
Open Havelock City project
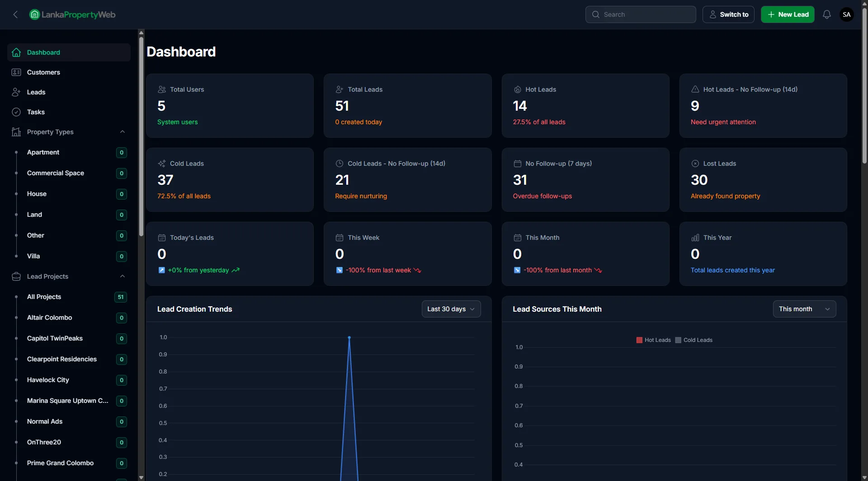(48, 380)
